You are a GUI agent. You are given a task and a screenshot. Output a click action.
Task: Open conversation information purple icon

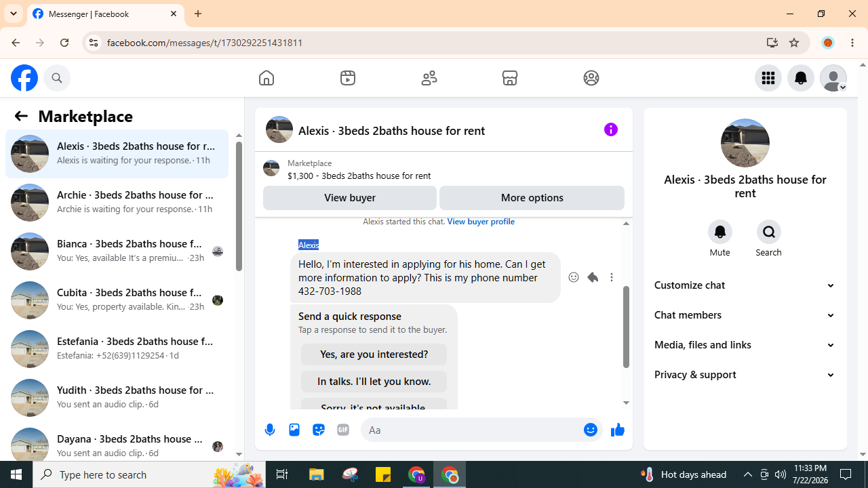611,129
